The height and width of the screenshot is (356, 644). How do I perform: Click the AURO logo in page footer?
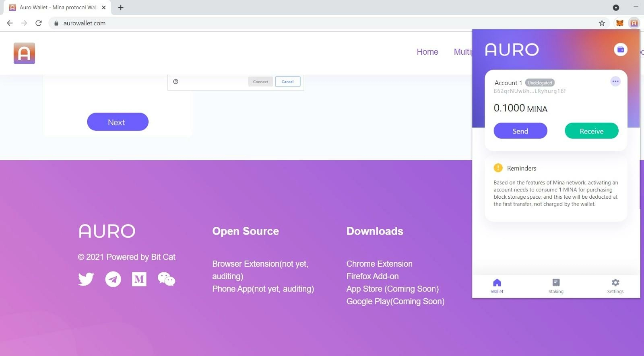pyautogui.click(x=107, y=231)
